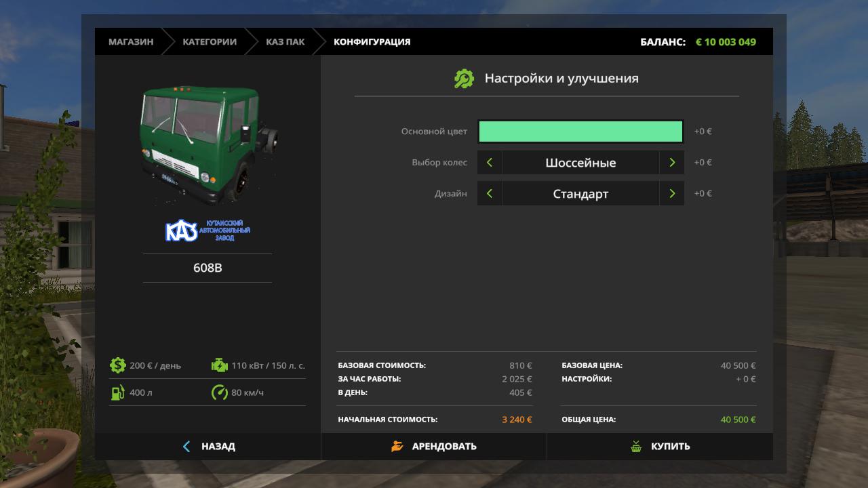Click the rent hand icon
This screenshot has width=868, height=488.
tap(397, 447)
